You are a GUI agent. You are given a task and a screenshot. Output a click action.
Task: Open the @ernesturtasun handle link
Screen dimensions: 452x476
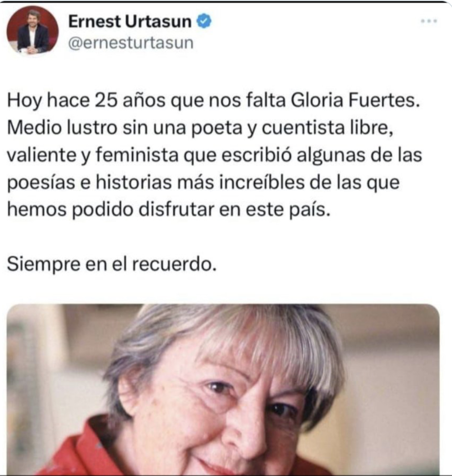tap(131, 43)
